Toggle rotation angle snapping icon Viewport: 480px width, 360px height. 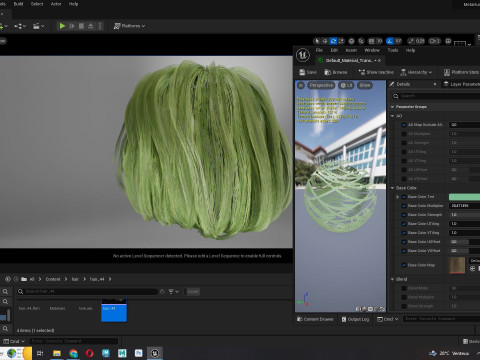[x=390, y=41]
